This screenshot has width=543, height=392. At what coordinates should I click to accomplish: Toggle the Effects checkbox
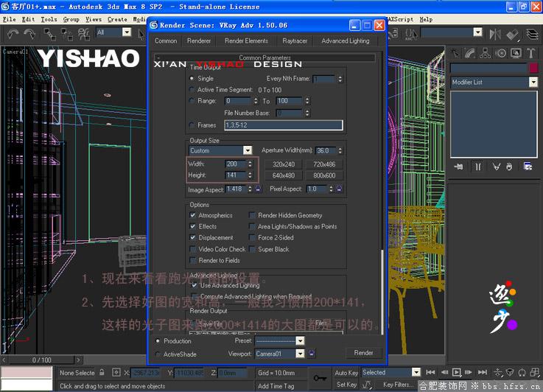coord(193,226)
